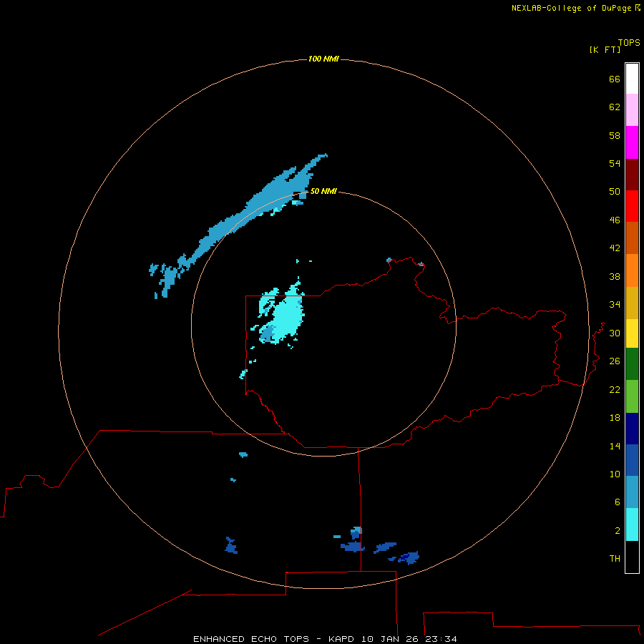Click the dark orange swatch above 46
Screen dimensions: 644x644
click(632, 238)
